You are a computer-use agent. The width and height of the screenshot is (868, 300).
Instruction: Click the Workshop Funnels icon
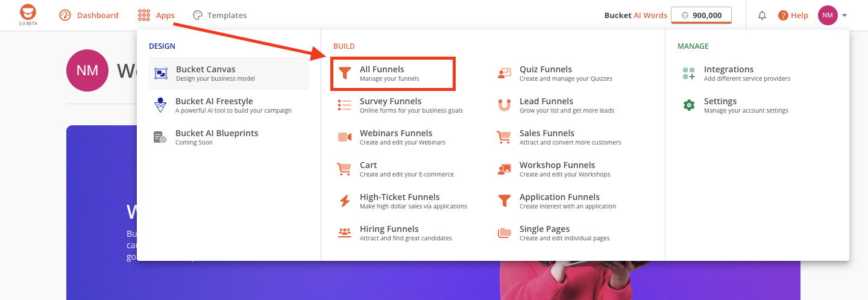click(x=505, y=169)
